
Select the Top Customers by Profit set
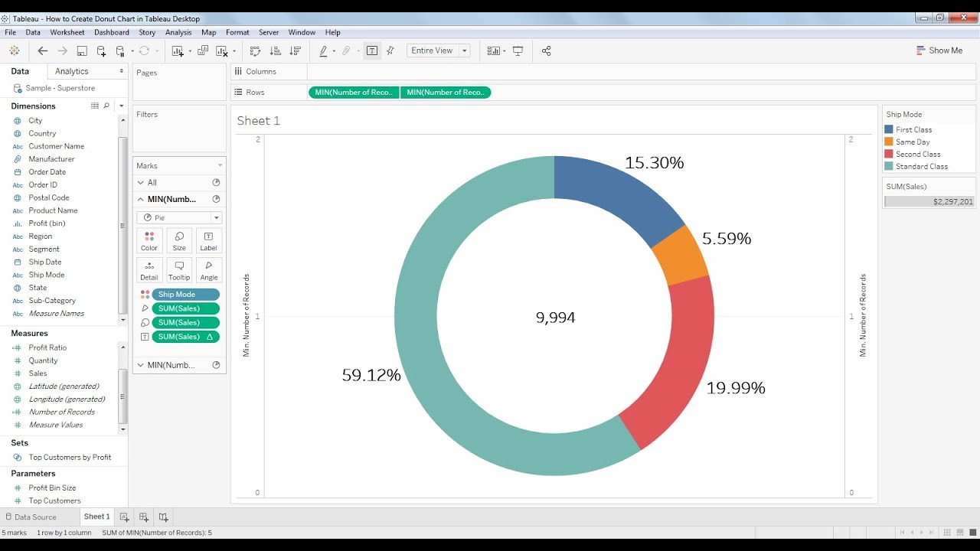(x=70, y=458)
